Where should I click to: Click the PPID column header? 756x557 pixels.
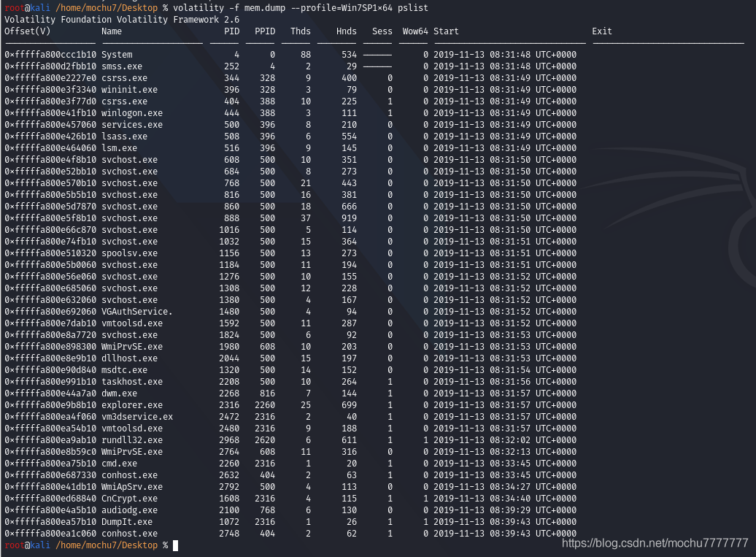click(x=265, y=31)
